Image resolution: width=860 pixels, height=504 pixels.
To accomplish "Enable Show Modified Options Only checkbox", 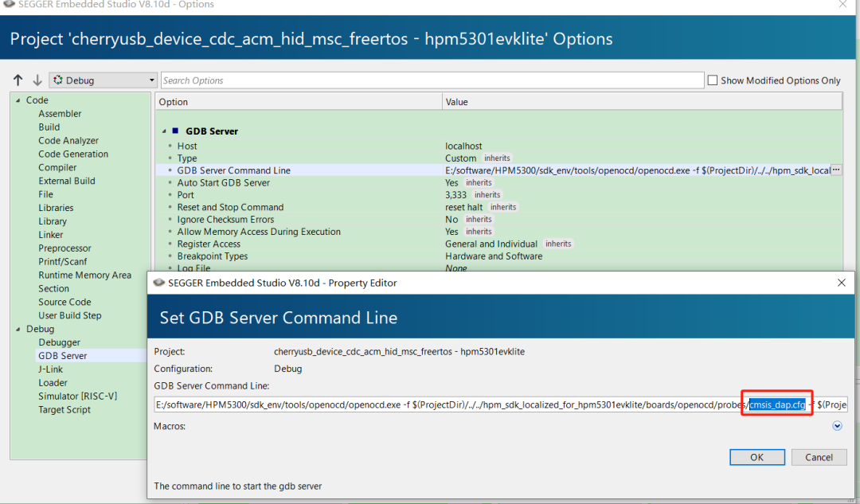I will [x=713, y=80].
